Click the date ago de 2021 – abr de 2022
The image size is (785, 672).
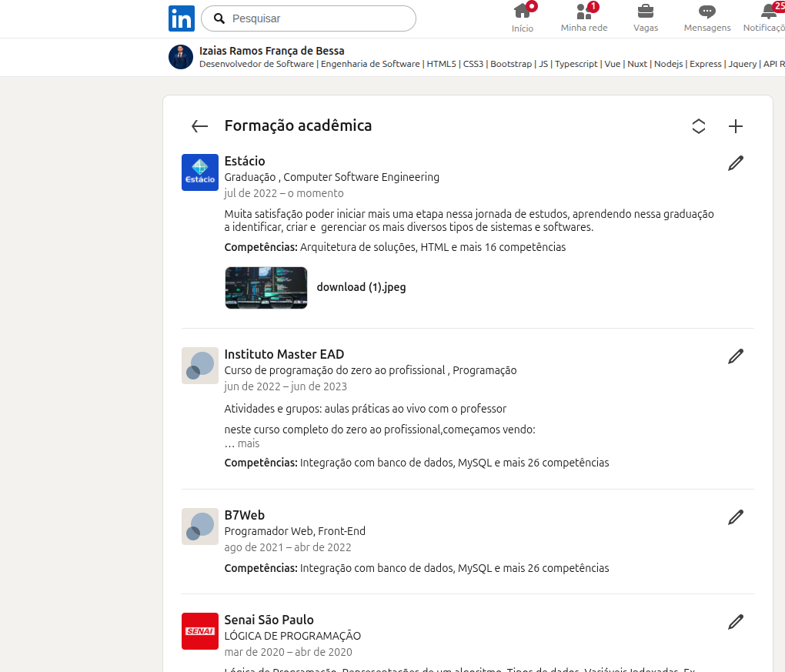point(287,547)
